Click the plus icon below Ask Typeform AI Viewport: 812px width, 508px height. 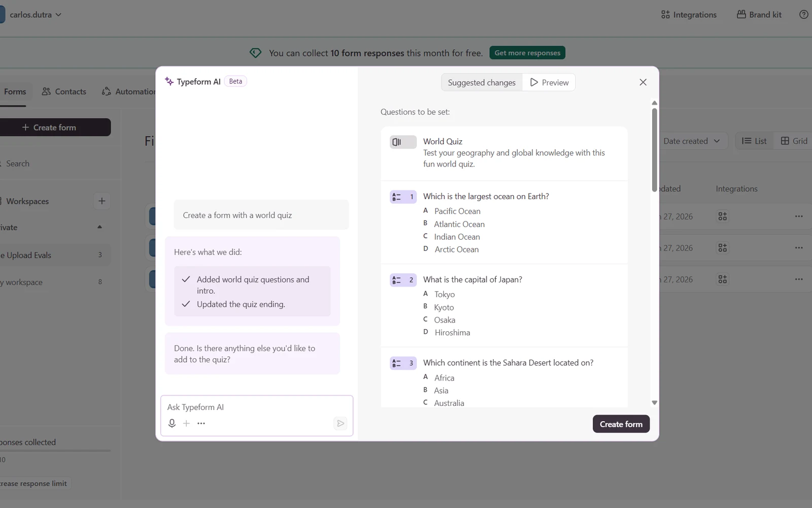[x=186, y=423]
